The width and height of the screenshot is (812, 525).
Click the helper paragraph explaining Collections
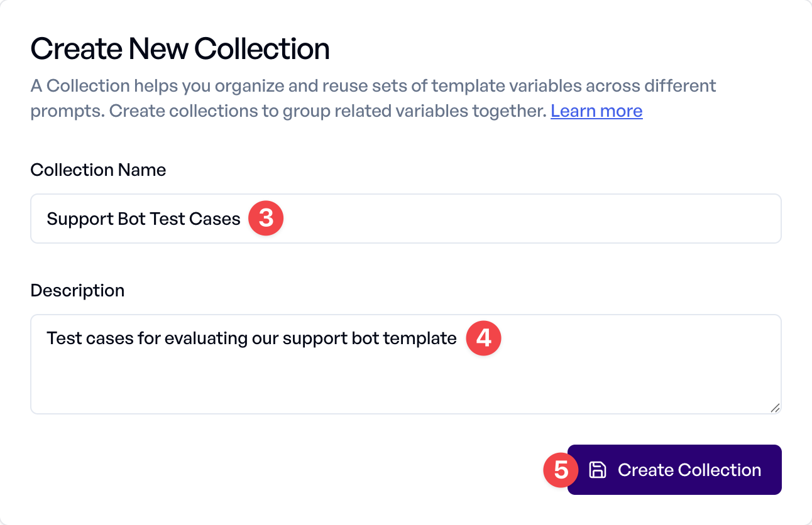pos(373,98)
